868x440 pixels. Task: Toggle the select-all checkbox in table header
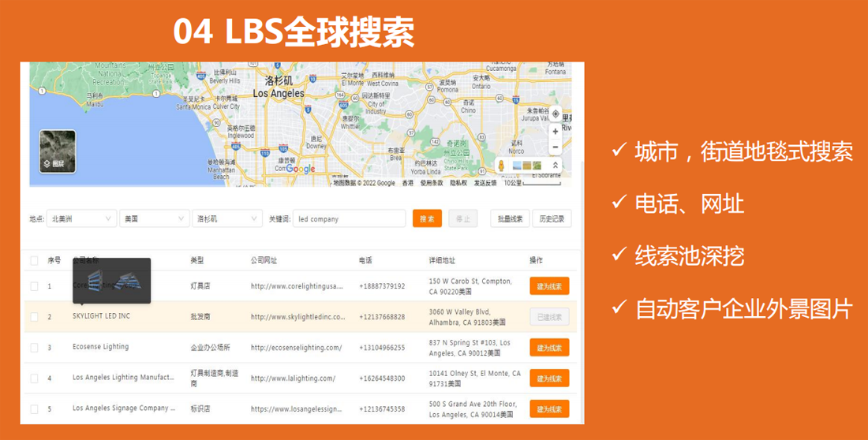tap(34, 260)
